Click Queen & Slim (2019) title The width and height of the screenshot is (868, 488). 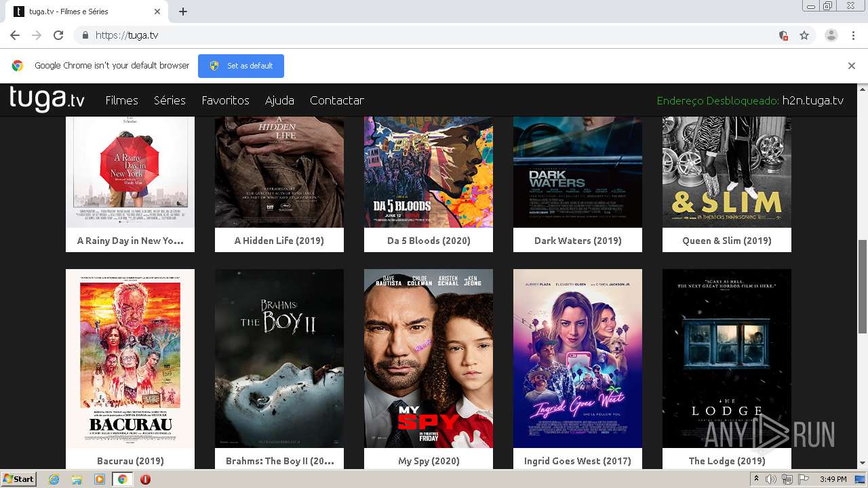coord(727,241)
